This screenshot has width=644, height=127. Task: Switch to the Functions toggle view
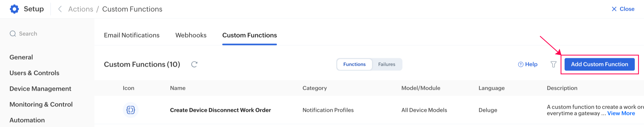(x=354, y=65)
